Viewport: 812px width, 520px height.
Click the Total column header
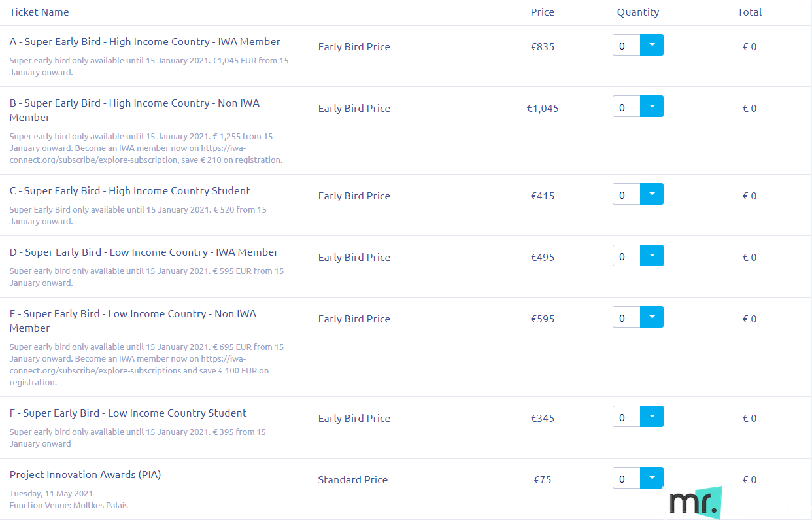(x=750, y=12)
